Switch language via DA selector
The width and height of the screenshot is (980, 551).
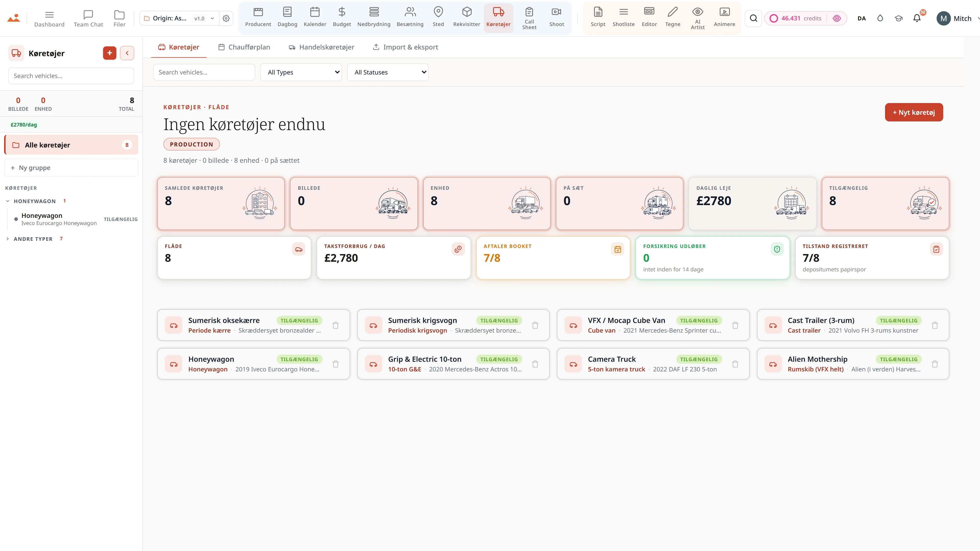click(861, 18)
